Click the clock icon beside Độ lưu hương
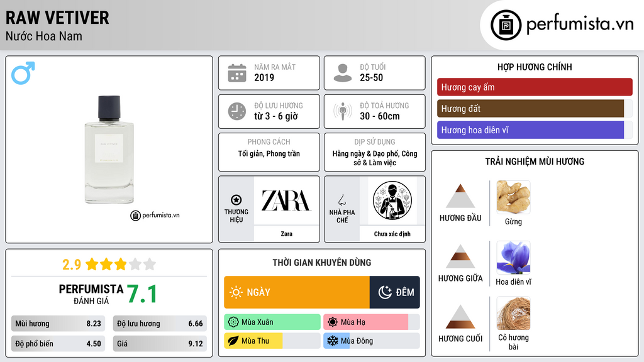 (x=237, y=111)
